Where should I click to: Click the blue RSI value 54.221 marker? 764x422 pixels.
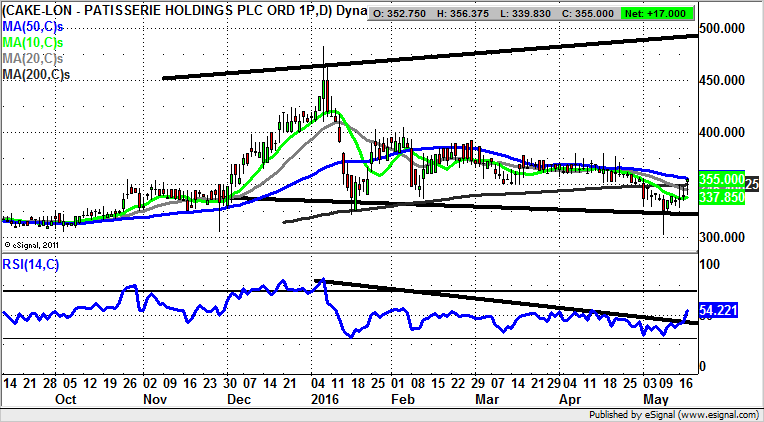[721, 311]
